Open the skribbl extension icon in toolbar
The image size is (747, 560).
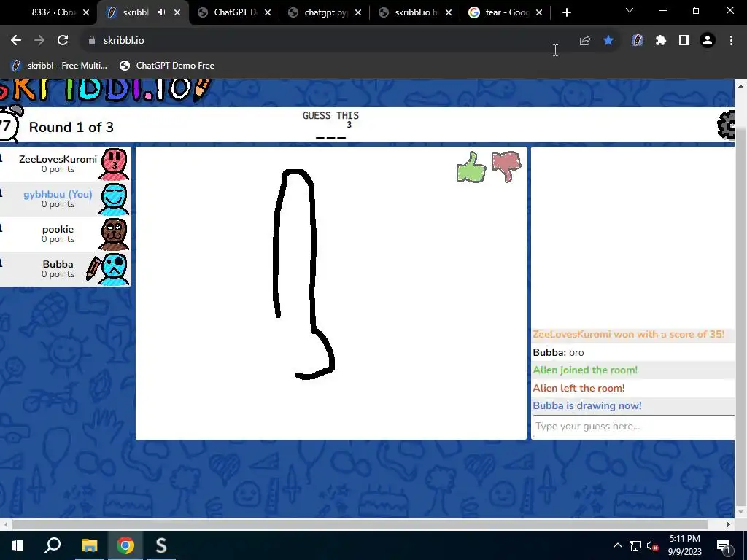tap(638, 41)
